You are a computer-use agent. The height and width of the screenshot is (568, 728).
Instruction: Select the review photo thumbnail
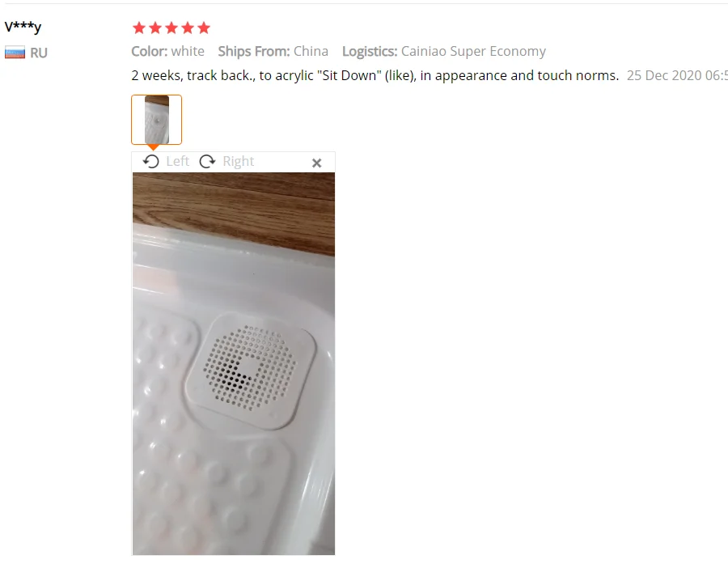pyautogui.click(x=156, y=120)
